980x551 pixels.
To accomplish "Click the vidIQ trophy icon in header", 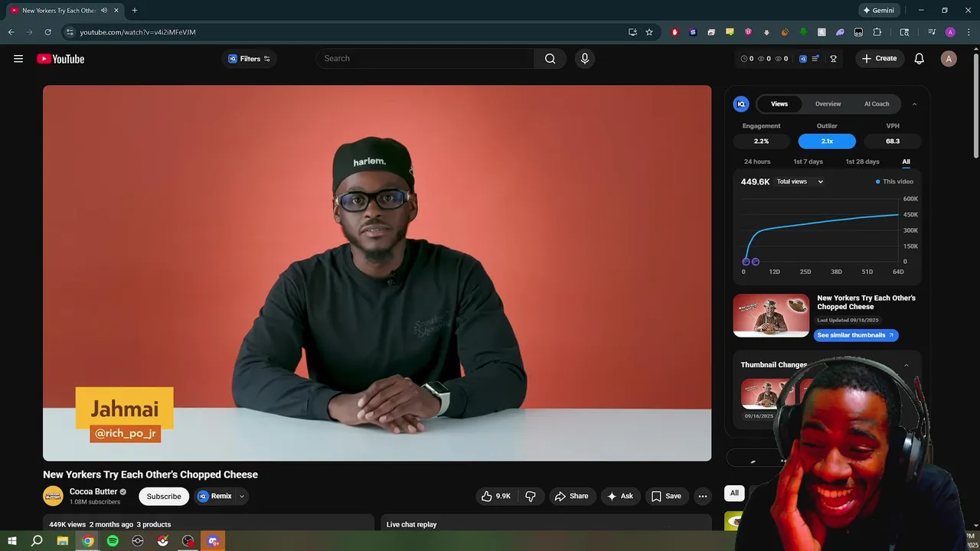I will tap(834, 59).
